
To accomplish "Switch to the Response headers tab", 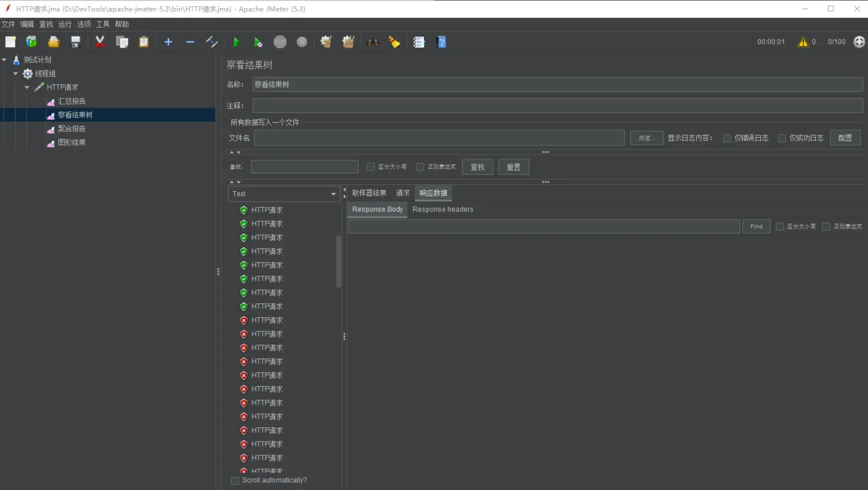I will pos(443,210).
